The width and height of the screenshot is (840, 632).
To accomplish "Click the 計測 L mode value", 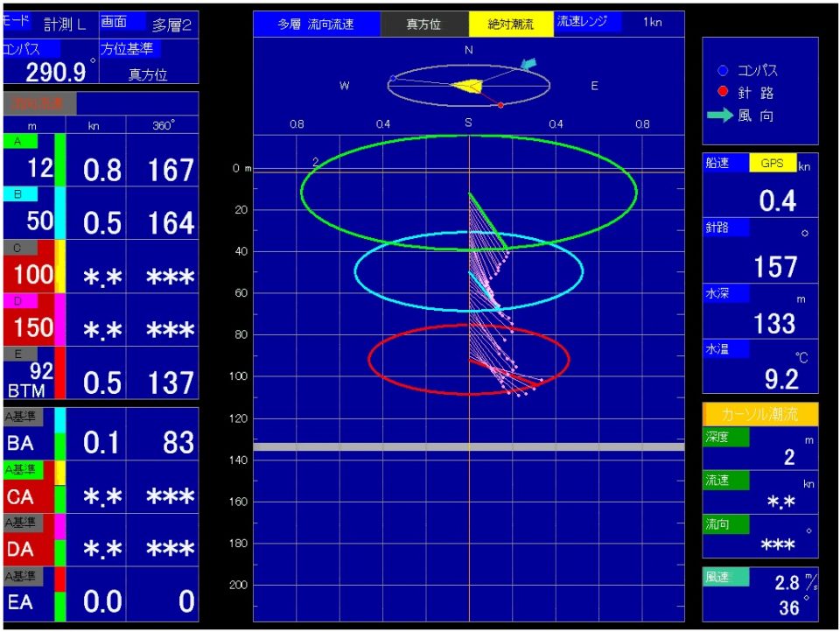I will 65,25.
